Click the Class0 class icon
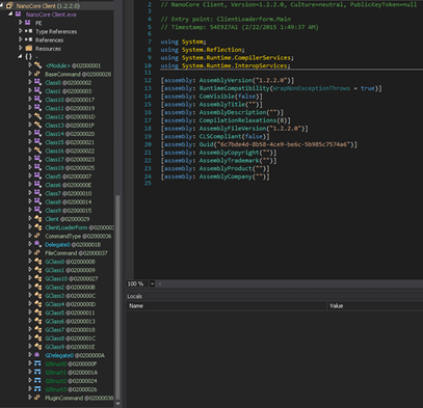Screen dimensions: 423x408 point(38,82)
